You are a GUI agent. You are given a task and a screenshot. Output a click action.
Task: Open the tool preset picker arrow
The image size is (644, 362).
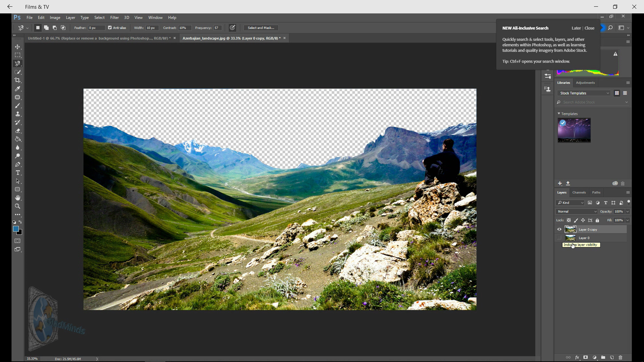pos(27,28)
